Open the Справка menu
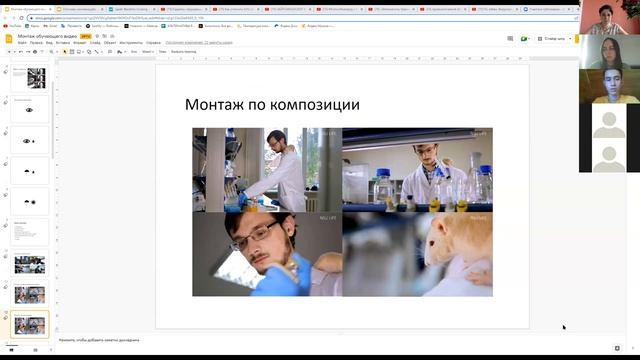Image resolution: width=640 pixels, height=360 pixels. tap(153, 42)
